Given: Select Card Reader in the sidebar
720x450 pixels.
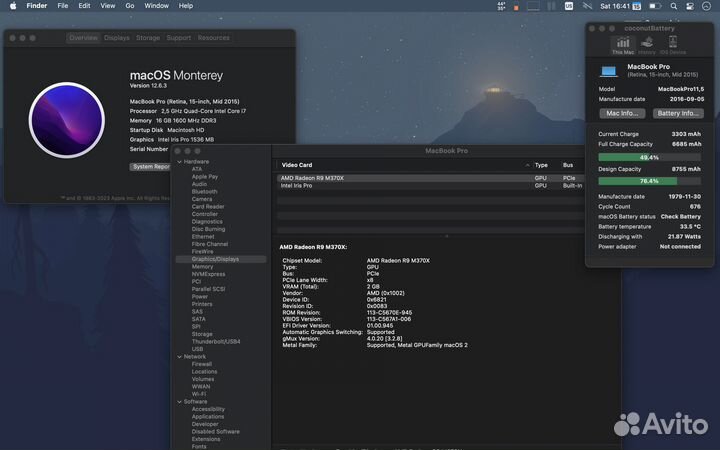Looking at the screenshot, I should pos(208,207).
